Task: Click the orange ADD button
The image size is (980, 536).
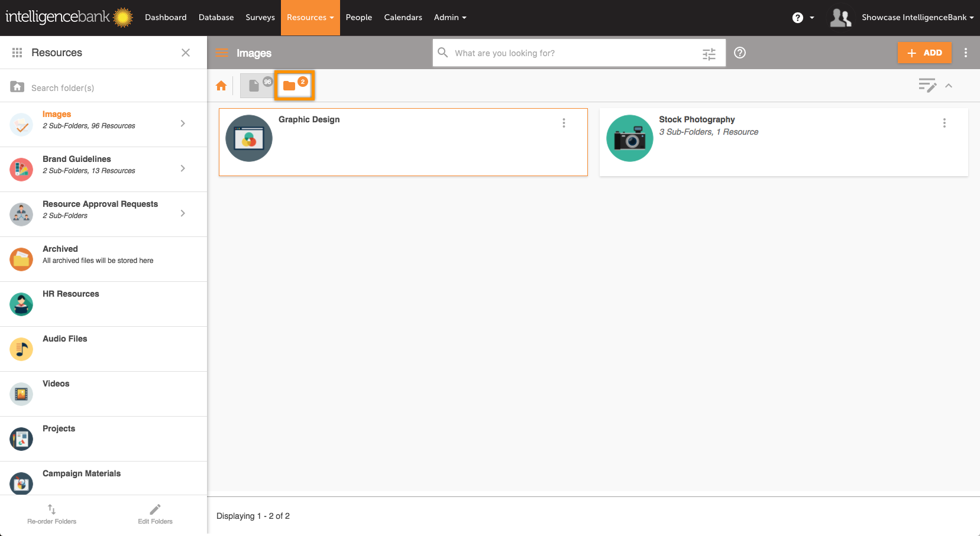Action: 924,53
